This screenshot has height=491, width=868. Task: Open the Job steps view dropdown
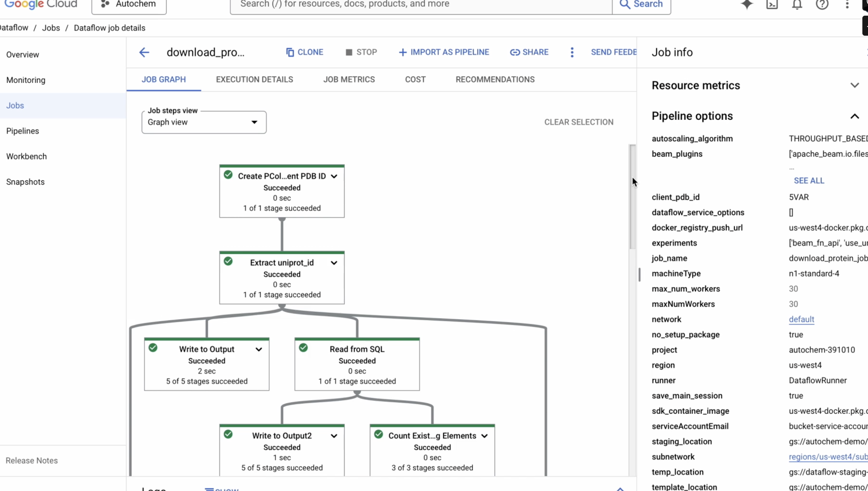(x=204, y=122)
